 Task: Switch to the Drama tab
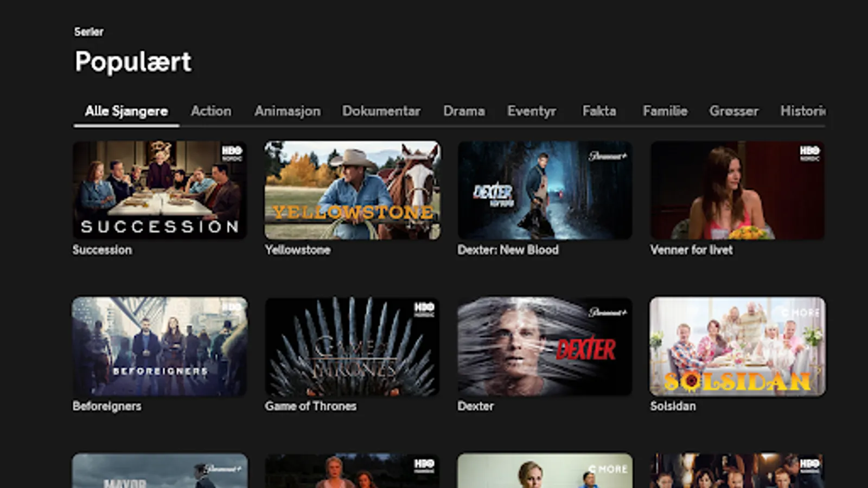point(464,111)
